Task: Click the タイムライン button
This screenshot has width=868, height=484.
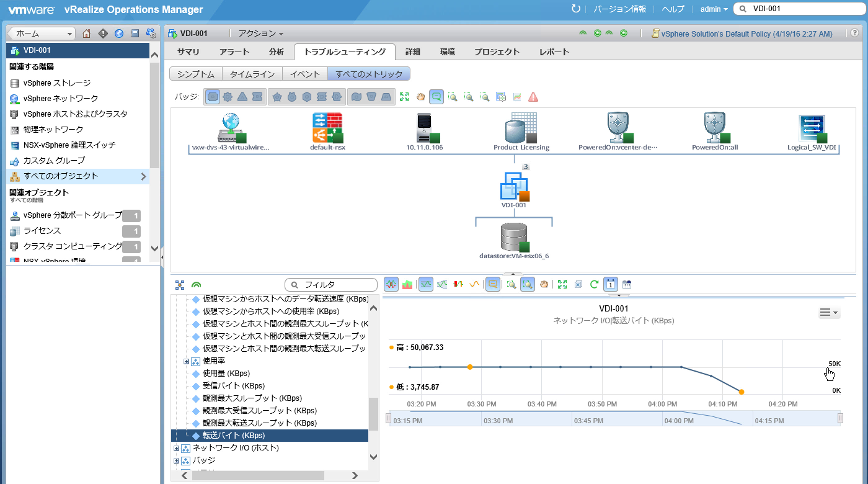Action: coord(252,74)
